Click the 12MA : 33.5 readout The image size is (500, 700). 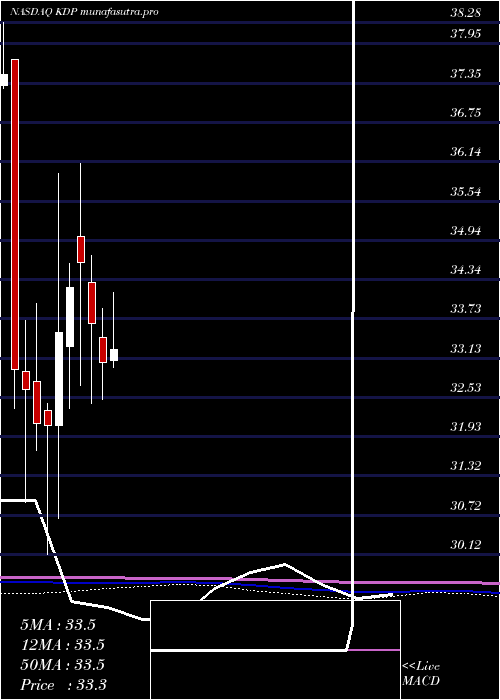(62, 645)
